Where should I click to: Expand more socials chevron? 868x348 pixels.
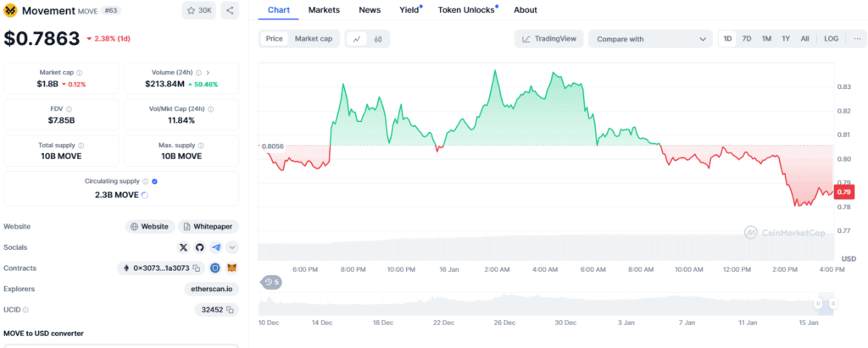pyautogui.click(x=232, y=247)
